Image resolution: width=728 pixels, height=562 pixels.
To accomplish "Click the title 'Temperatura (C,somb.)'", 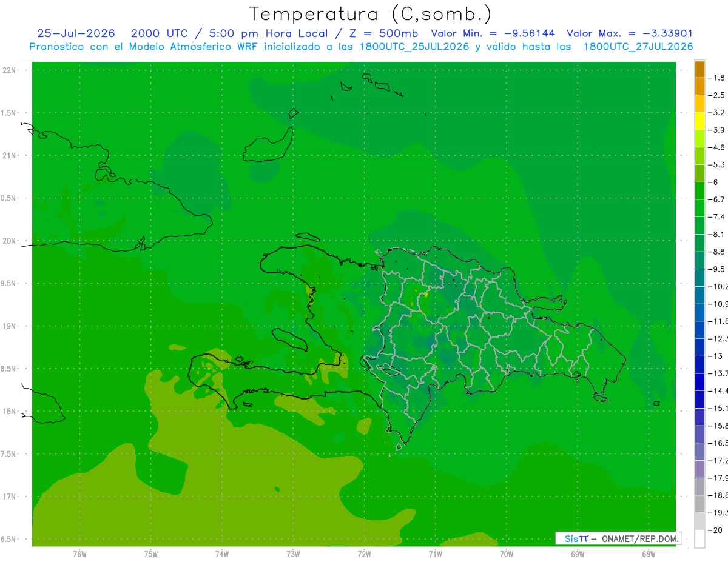I will pos(370,15).
